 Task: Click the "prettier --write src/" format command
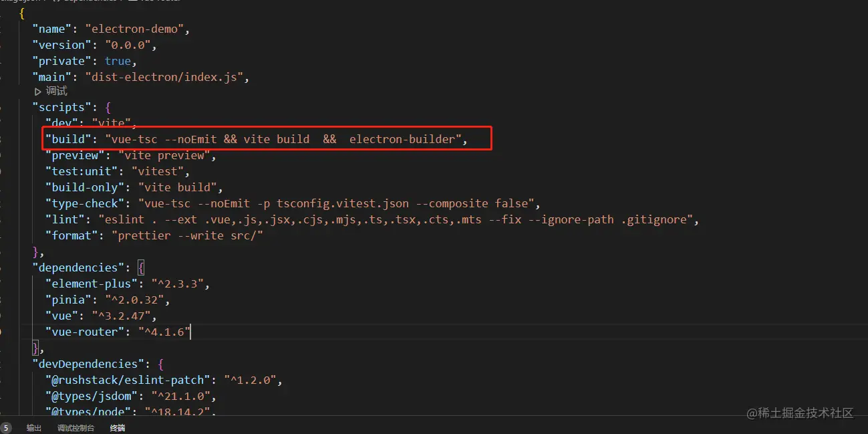click(188, 235)
